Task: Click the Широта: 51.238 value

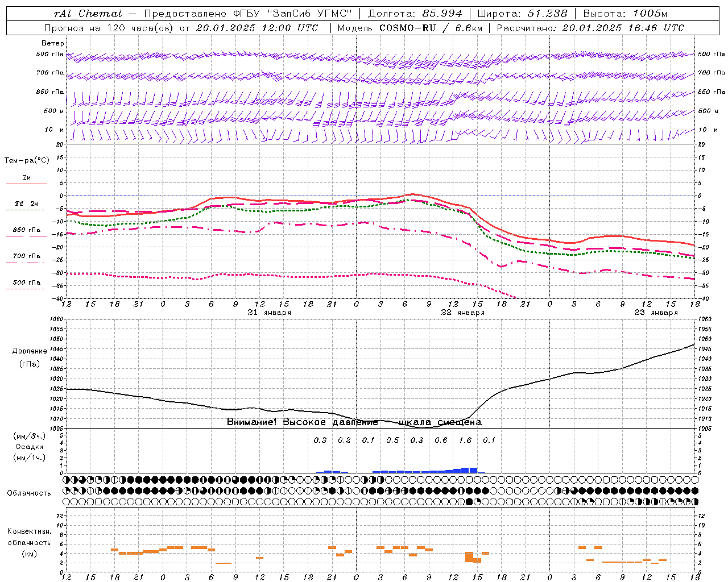Action: point(523,14)
